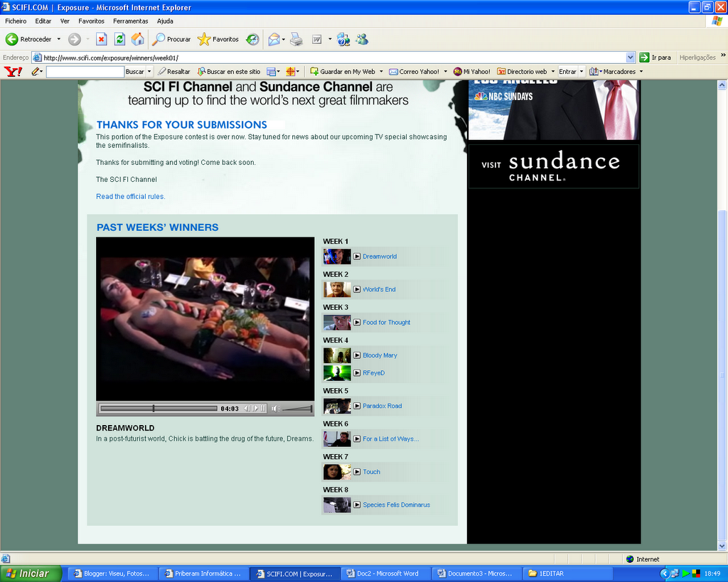The image size is (728, 582).
Task: Click the Species Felis Dominarus thumbnail
Action: 337,505
